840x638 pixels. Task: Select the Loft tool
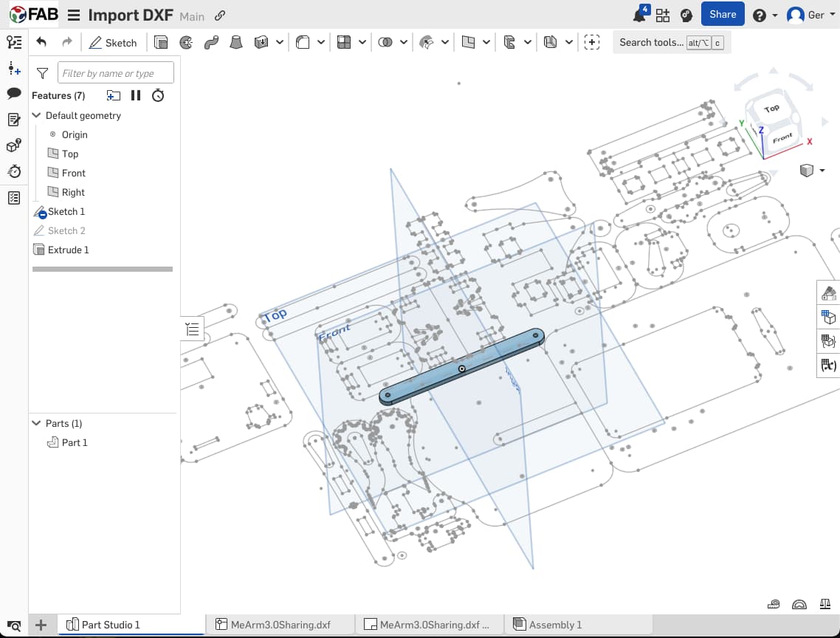click(235, 43)
